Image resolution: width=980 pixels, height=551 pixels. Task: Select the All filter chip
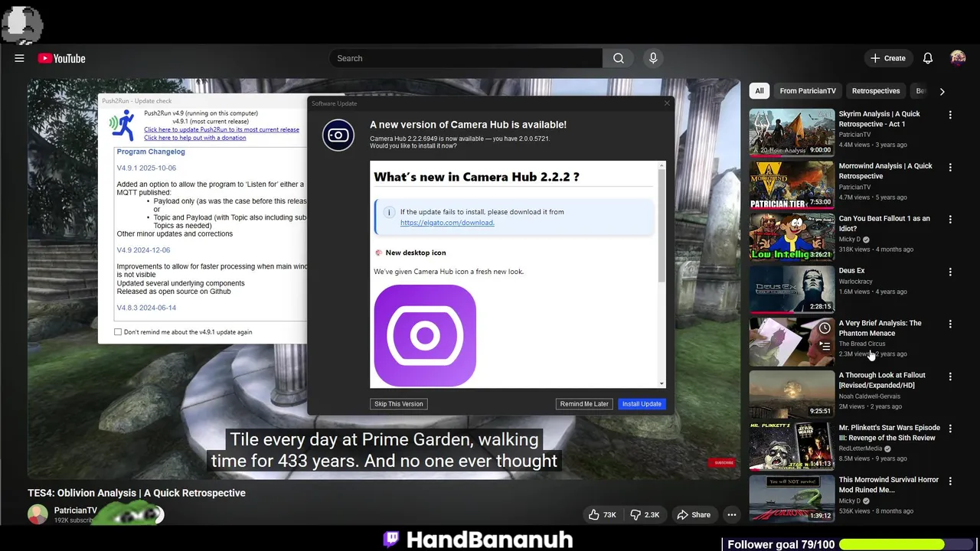[759, 91]
